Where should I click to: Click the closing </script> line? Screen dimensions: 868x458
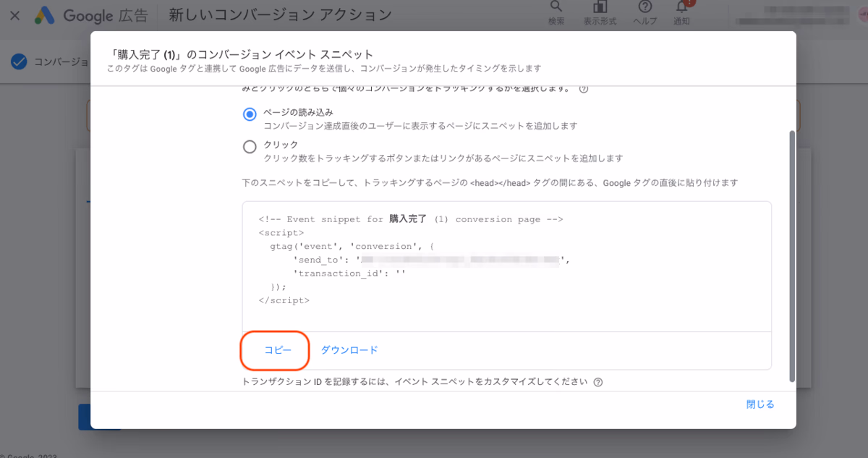(x=284, y=300)
